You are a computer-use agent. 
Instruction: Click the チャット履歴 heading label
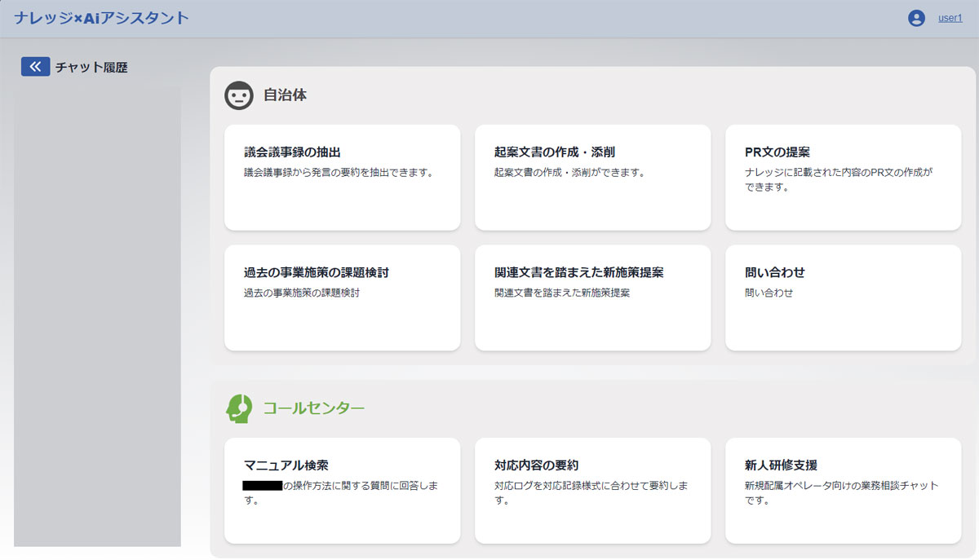(92, 66)
